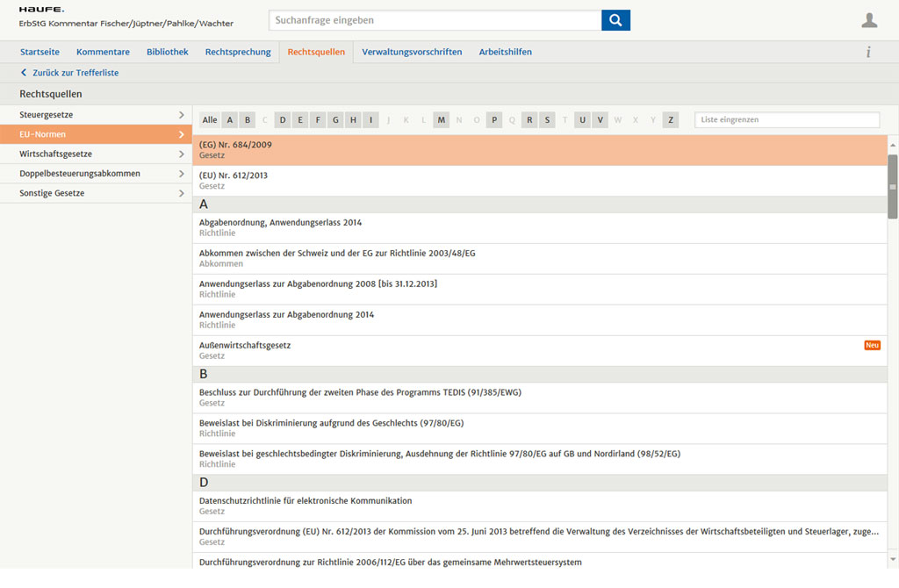Image resolution: width=899 pixels, height=588 pixels.
Task: Open Beschluss zur Durchführung TEDIS entry
Action: [x=540, y=398]
